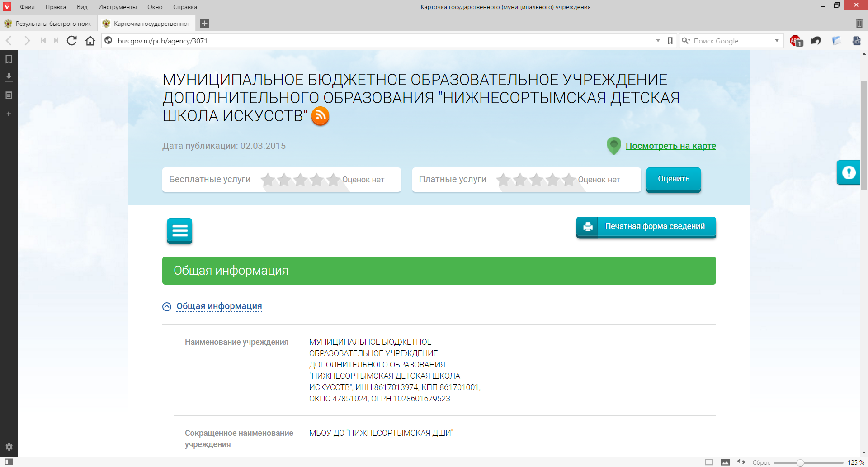Open the Файл menu
This screenshot has width=868, height=467.
pyautogui.click(x=27, y=7)
